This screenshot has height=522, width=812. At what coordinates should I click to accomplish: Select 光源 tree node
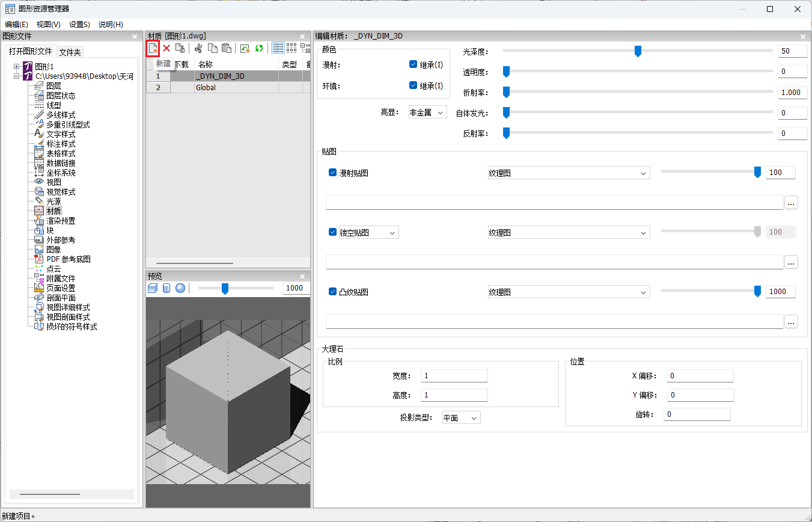tap(53, 201)
